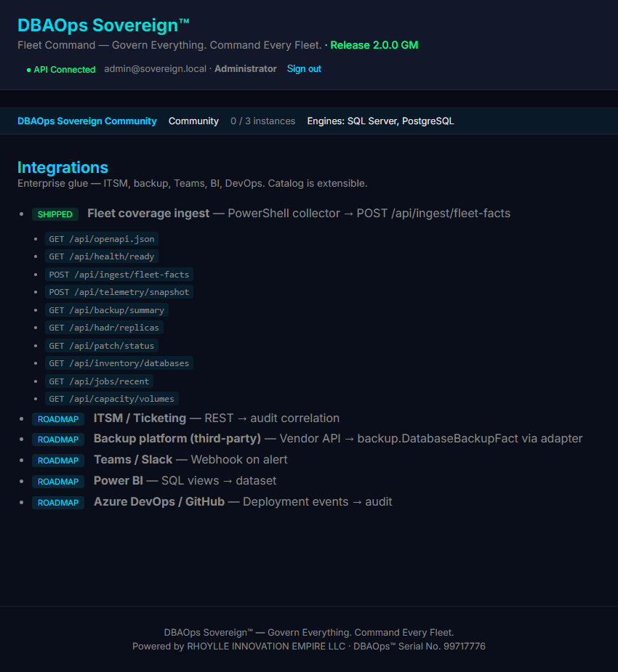Click the Enterprise glue subtitle text
This screenshot has width=618, height=672.
193,183
